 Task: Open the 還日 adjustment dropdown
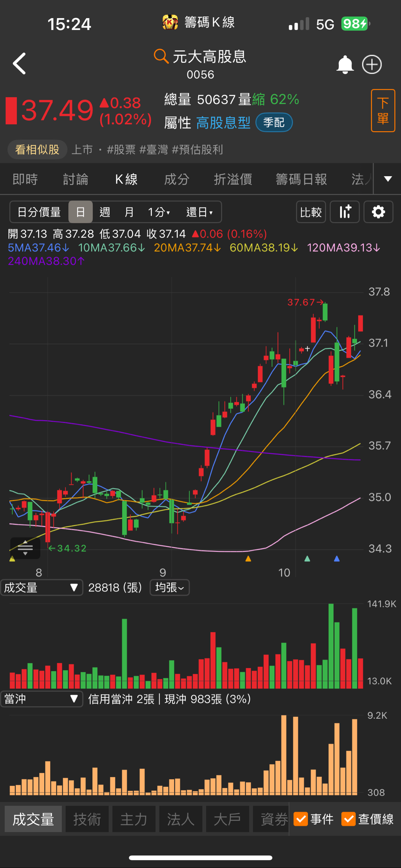tap(200, 212)
